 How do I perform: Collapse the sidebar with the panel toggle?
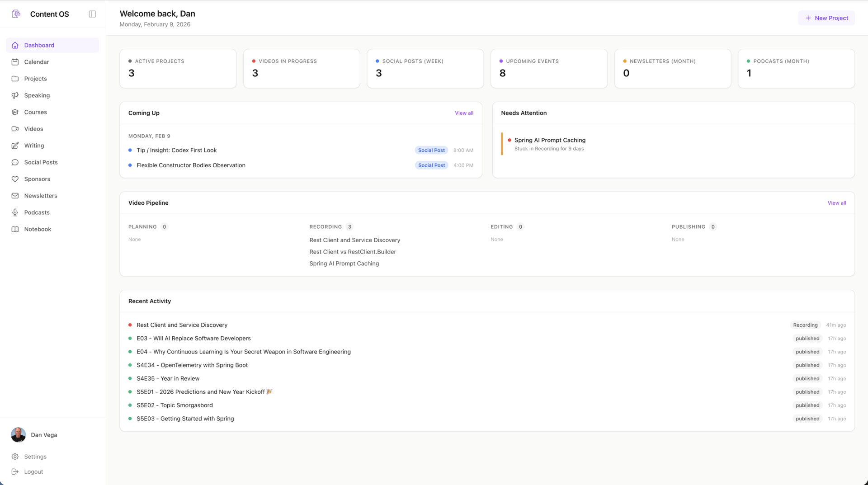click(92, 14)
